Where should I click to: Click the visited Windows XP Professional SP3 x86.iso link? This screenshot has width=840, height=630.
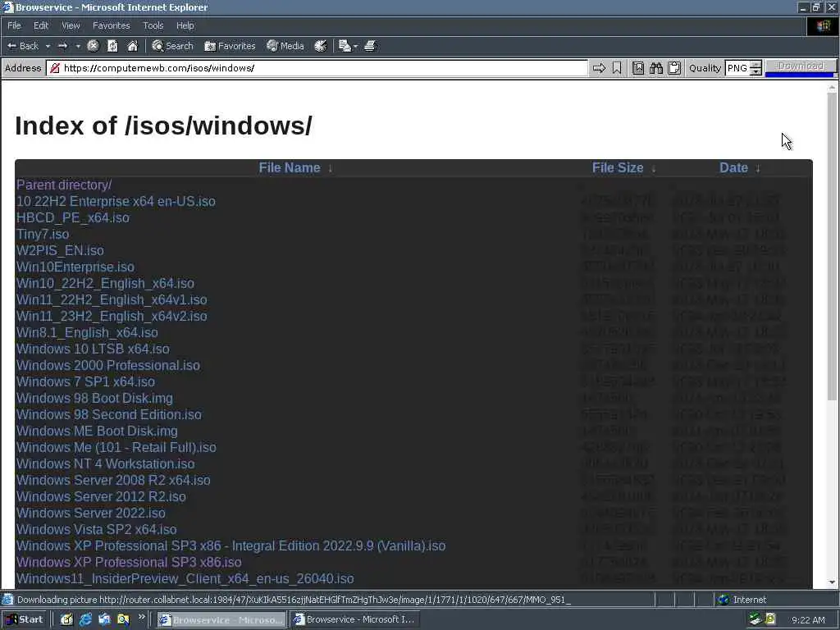(129, 562)
